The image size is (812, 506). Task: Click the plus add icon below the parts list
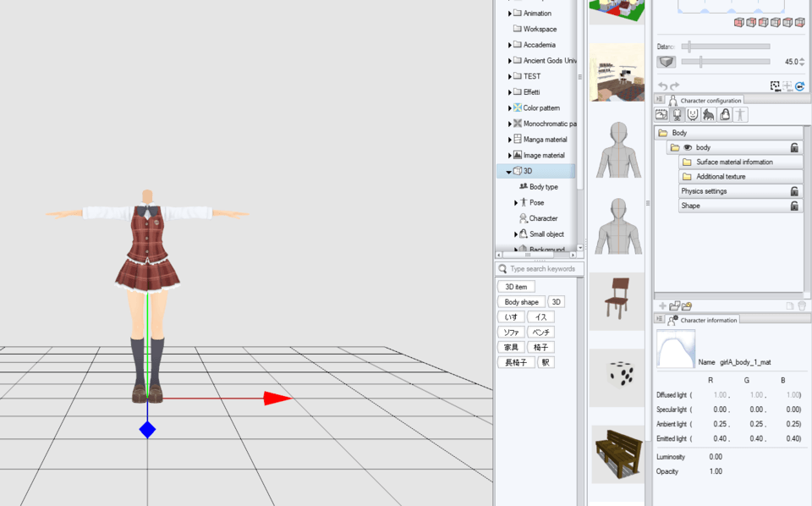[662, 306]
